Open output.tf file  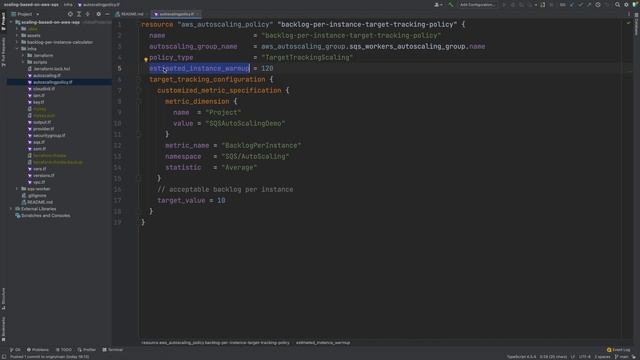[42, 122]
